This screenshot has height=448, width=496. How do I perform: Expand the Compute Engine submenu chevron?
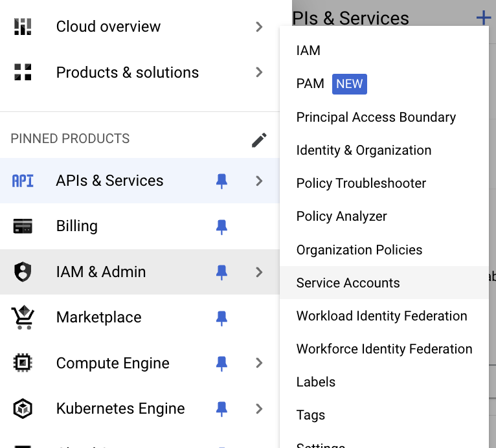[259, 363]
